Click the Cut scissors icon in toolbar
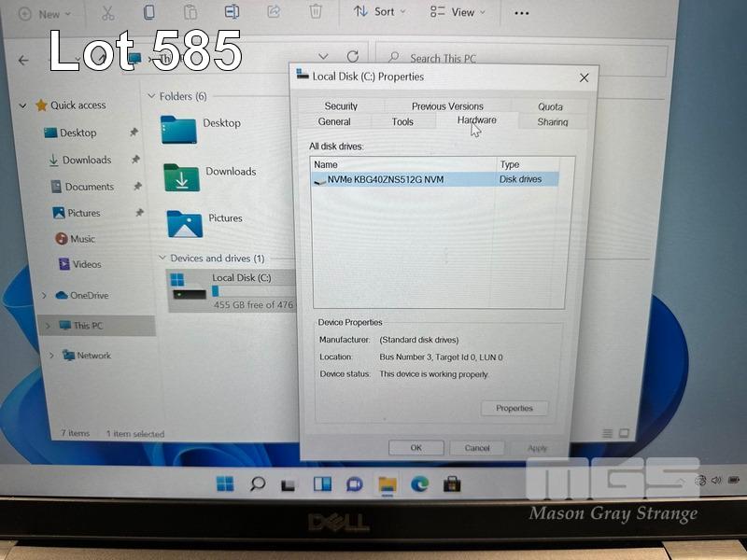Image resolution: width=747 pixels, height=560 pixels. tap(107, 12)
